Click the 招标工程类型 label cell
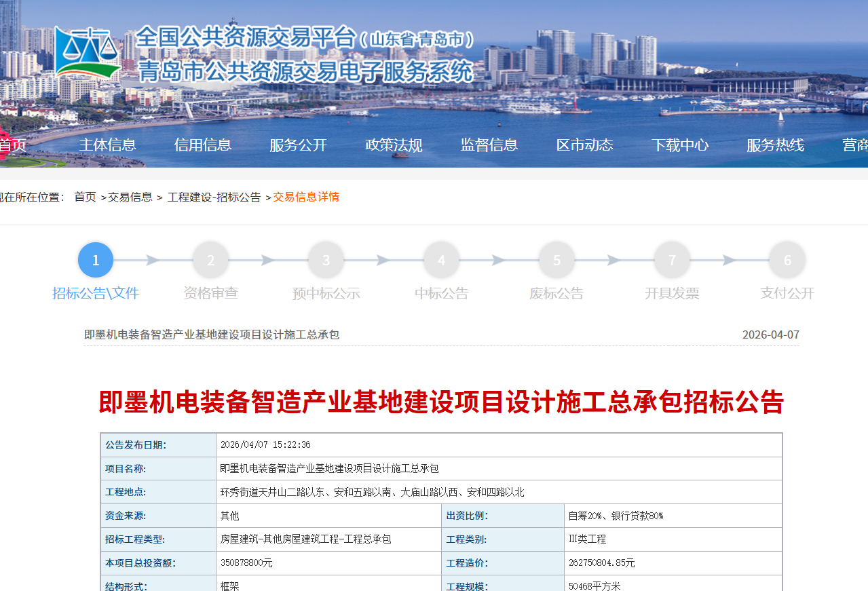868x591 pixels. pyautogui.click(x=158, y=539)
